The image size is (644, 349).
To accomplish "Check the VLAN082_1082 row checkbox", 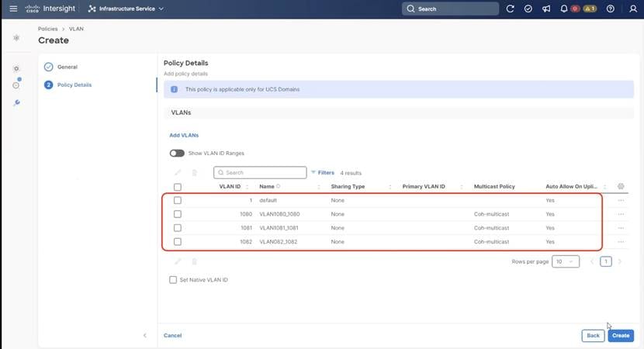I will point(178,242).
